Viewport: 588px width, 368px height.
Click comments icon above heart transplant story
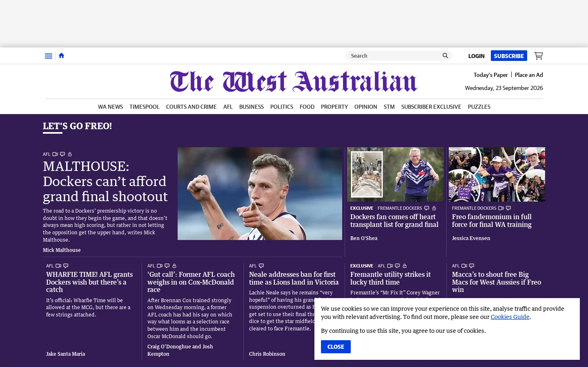pyautogui.click(x=427, y=208)
